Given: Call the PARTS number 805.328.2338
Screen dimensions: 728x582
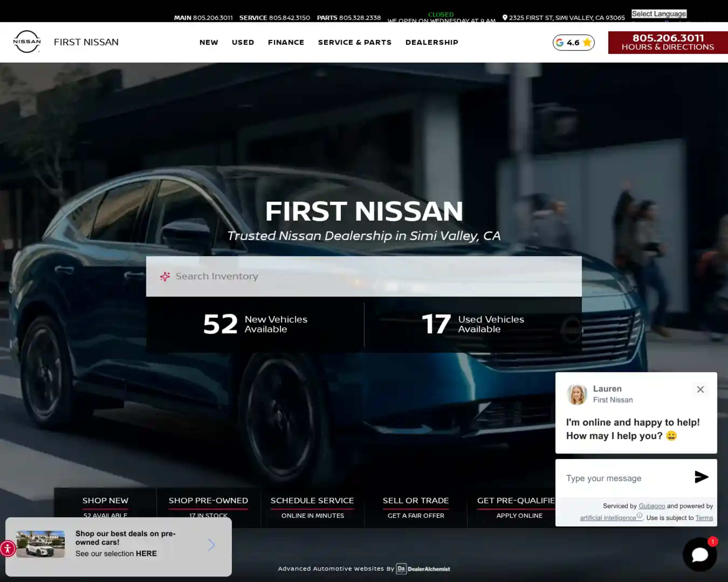Looking at the screenshot, I should (x=349, y=18).
